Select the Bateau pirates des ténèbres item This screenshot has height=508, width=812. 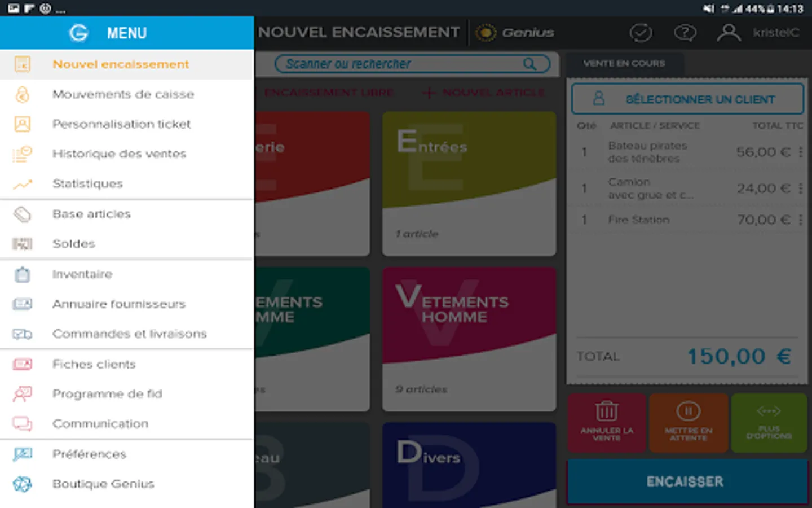click(x=647, y=152)
